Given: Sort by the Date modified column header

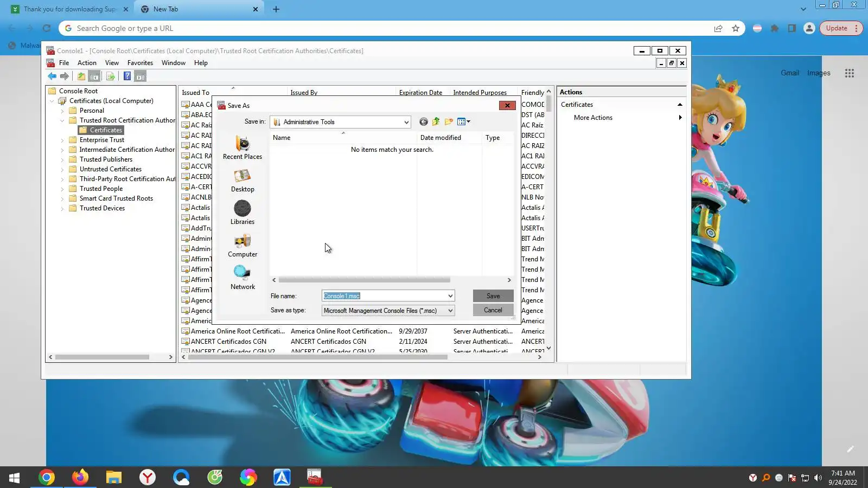Looking at the screenshot, I should (x=441, y=138).
